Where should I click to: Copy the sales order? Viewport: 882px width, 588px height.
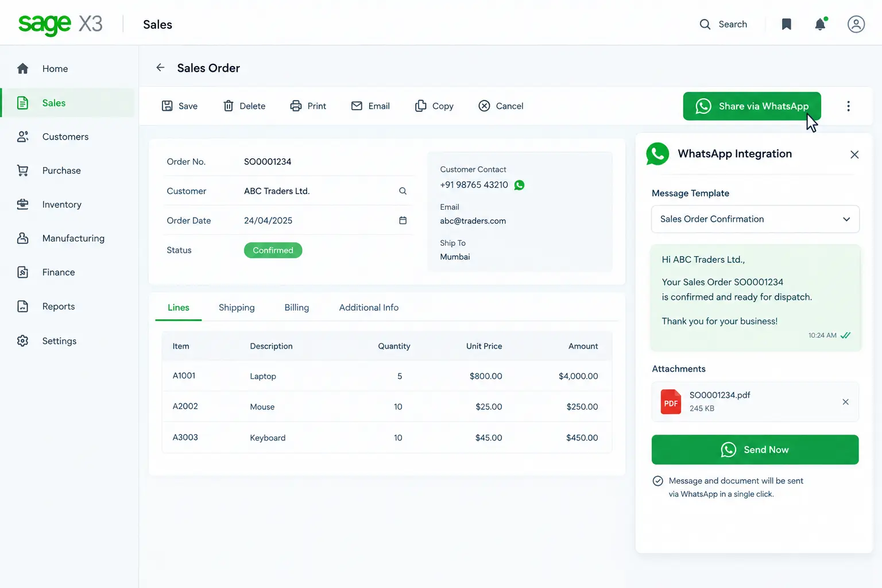click(434, 106)
